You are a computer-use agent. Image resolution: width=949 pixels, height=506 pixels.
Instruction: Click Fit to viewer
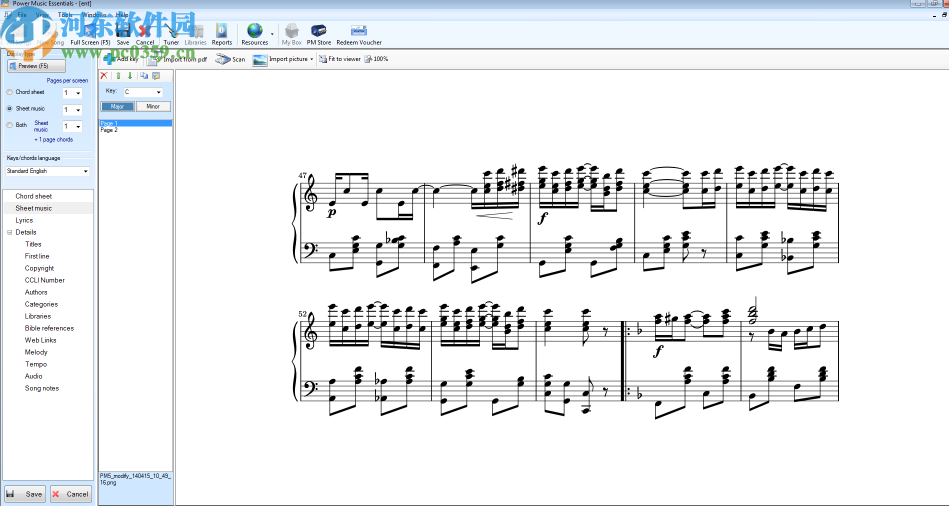tap(340, 59)
